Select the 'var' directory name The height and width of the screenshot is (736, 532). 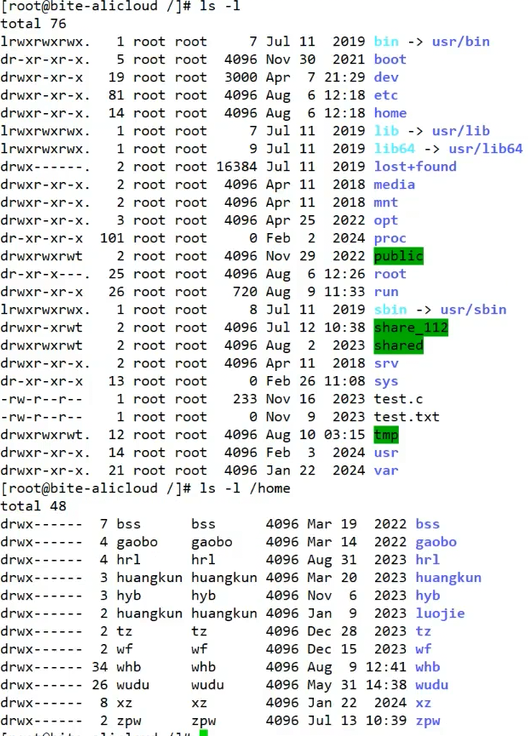click(386, 471)
